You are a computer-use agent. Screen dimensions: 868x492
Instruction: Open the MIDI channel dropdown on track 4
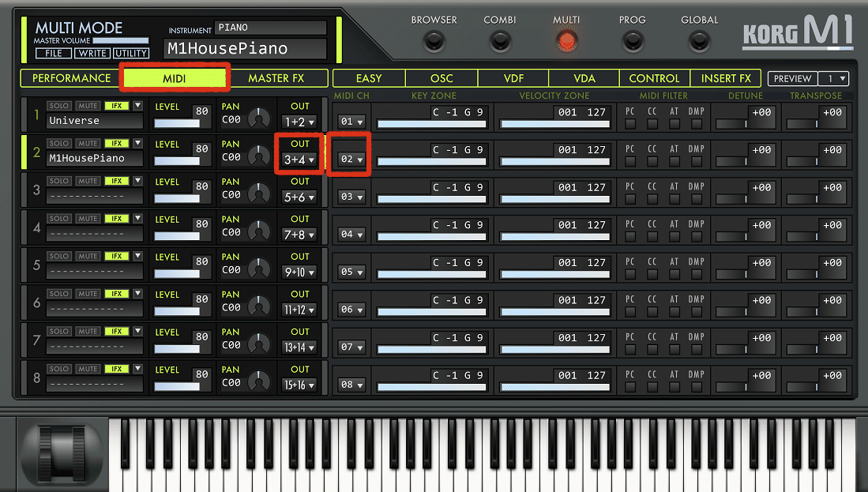(350, 234)
